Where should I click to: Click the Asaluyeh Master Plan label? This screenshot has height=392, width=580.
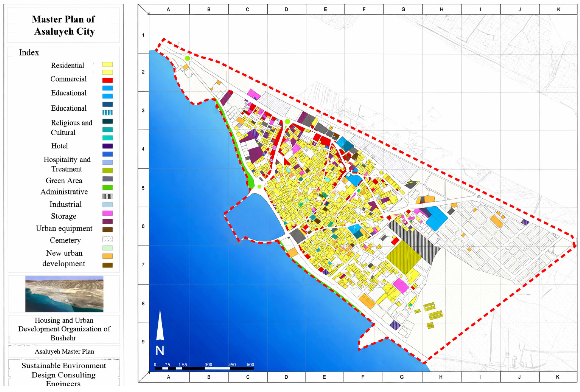[64, 351]
